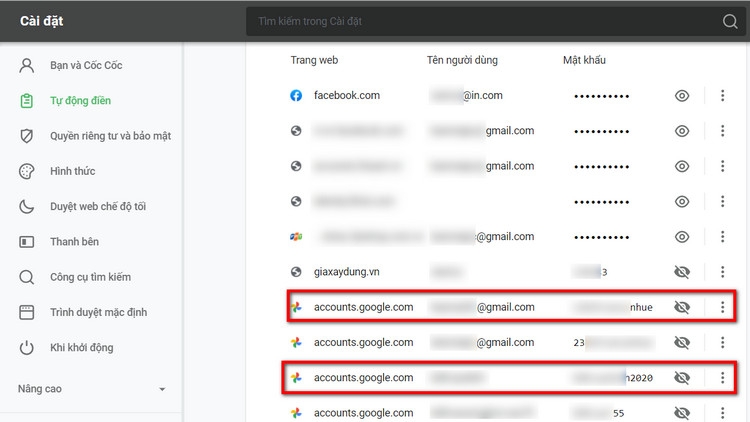
Task: Open more actions for row with no username
Action: (722, 201)
